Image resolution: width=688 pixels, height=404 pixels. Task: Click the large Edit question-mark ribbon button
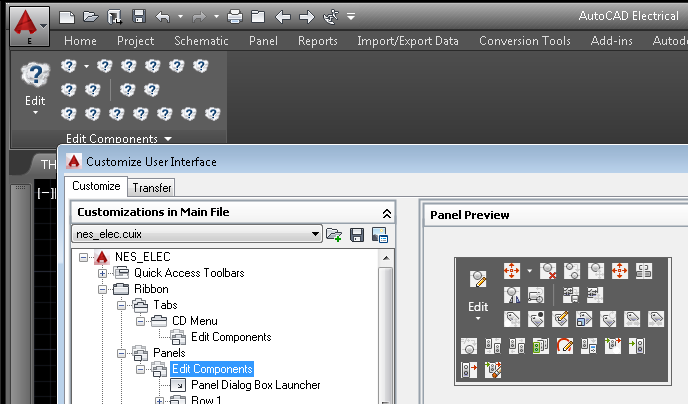[x=35, y=74]
